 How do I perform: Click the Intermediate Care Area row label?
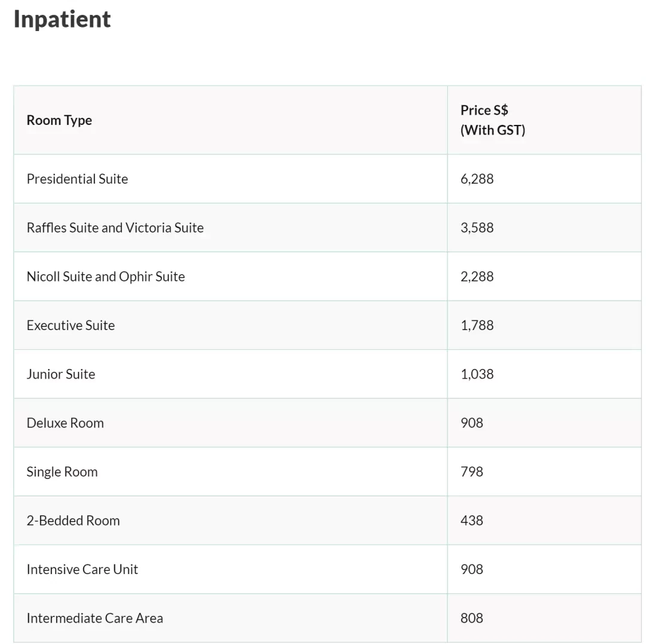pos(95,618)
